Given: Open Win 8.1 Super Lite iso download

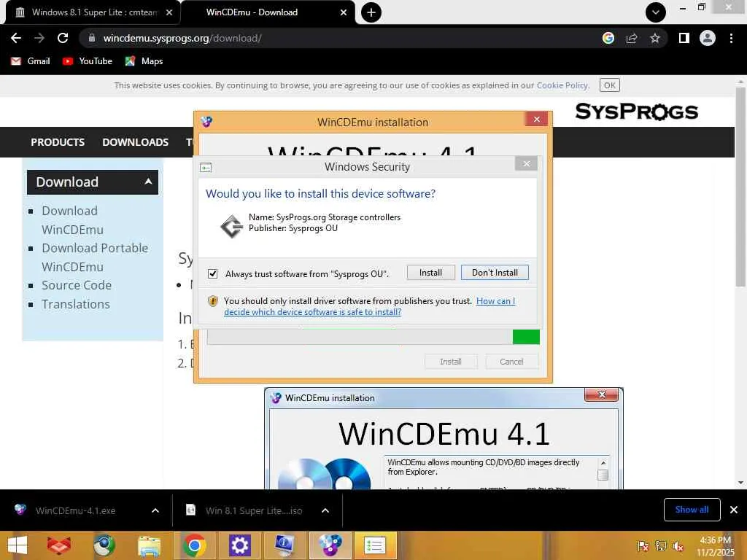Looking at the screenshot, I should point(253,510).
